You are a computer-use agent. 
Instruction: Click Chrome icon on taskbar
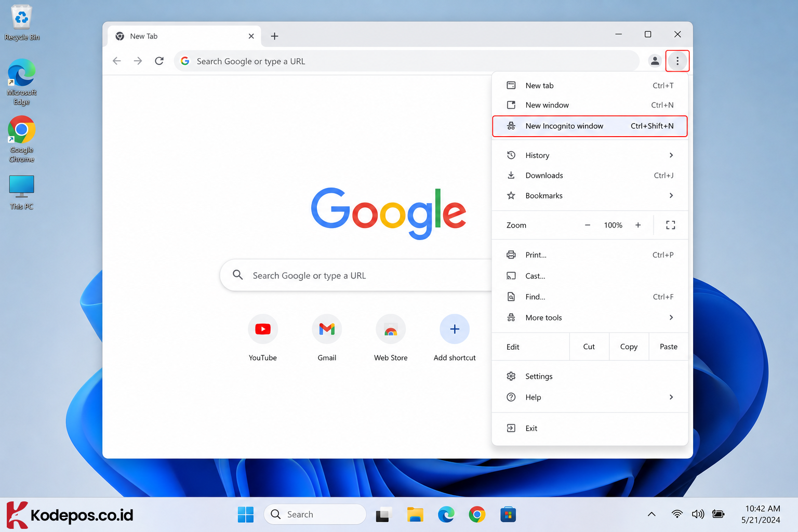(x=477, y=514)
